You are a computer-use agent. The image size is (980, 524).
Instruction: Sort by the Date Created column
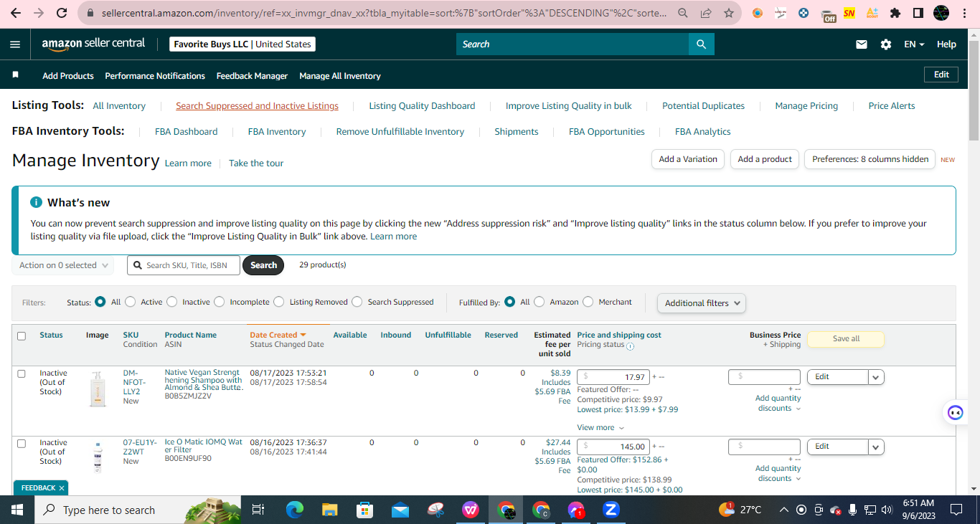[x=278, y=335]
